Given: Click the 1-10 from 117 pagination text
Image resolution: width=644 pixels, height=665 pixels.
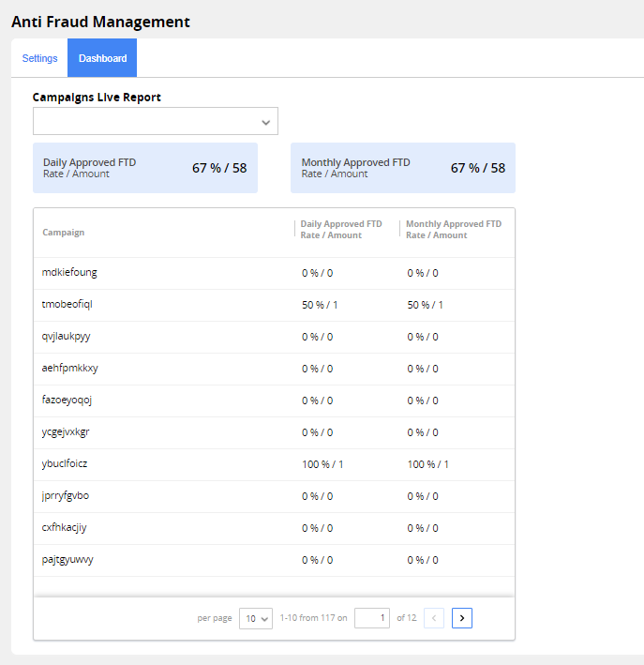Looking at the screenshot, I should click(x=313, y=618).
